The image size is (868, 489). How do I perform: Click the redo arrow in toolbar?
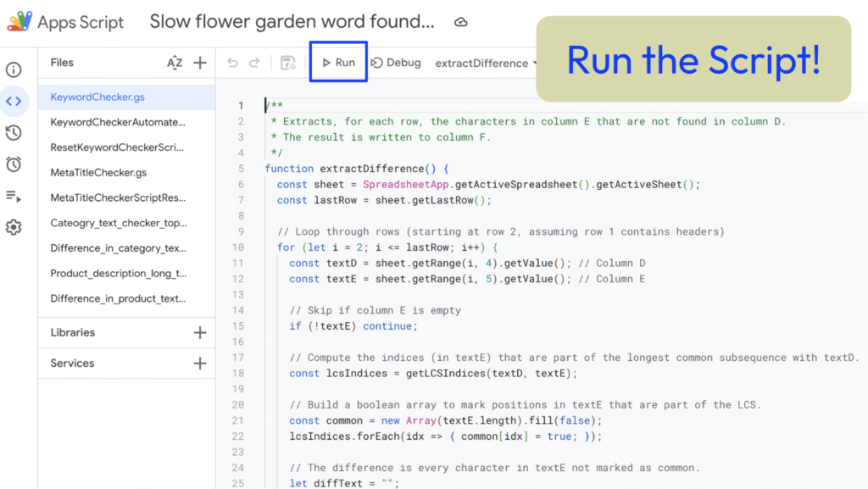[x=254, y=63]
